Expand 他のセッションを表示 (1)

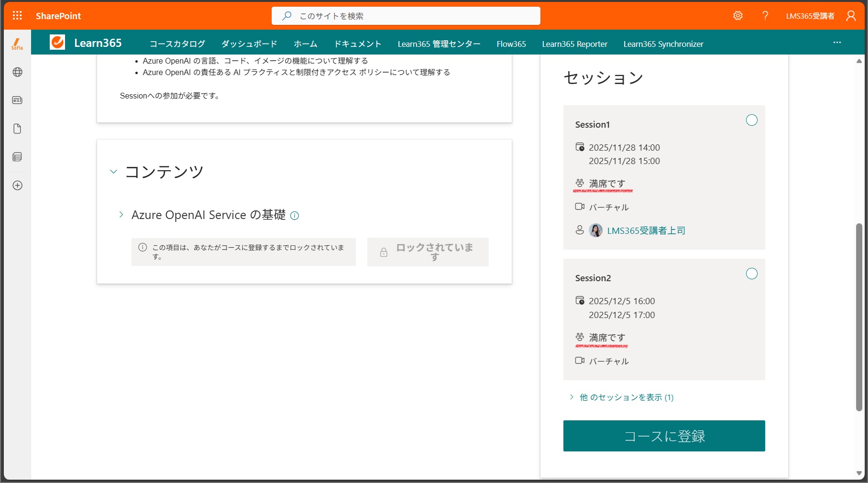(x=621, y=397)
